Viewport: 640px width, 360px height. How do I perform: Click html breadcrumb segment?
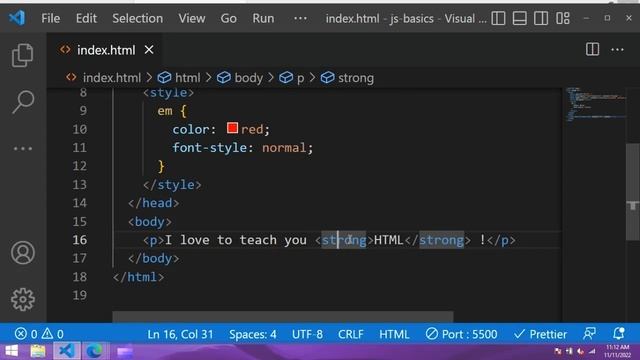pos(187,78)
